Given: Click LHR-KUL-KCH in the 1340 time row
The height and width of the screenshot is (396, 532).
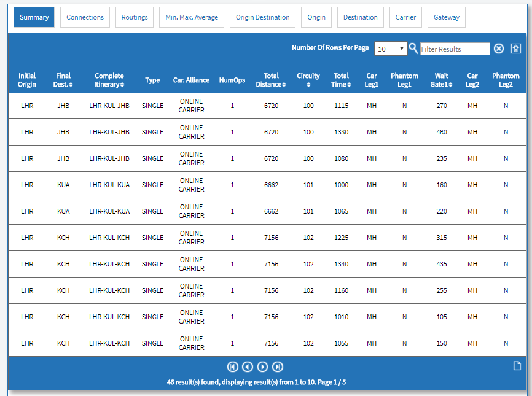Looking at the screenshot, I should (x=109, y=264).
